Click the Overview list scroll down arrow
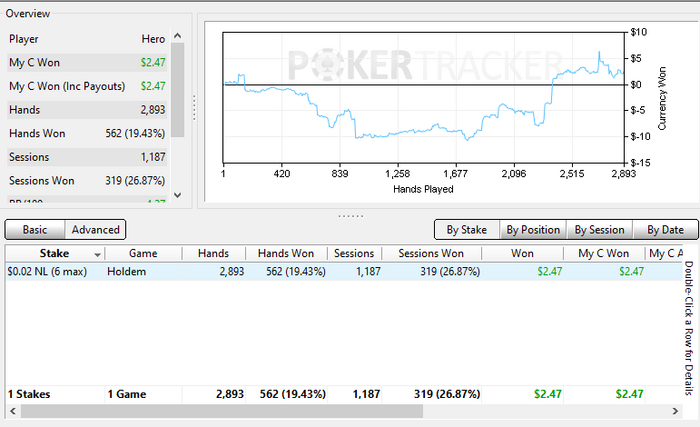This screenshot has height=427, width=700. coord(178,195)
